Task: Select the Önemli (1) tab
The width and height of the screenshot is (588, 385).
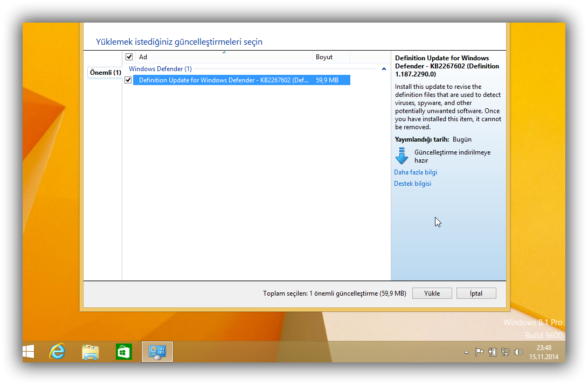Action: (105, 72)
